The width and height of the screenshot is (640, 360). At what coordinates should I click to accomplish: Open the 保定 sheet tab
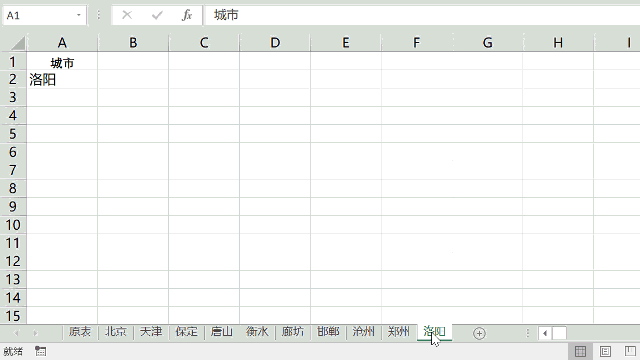(187, 332)
